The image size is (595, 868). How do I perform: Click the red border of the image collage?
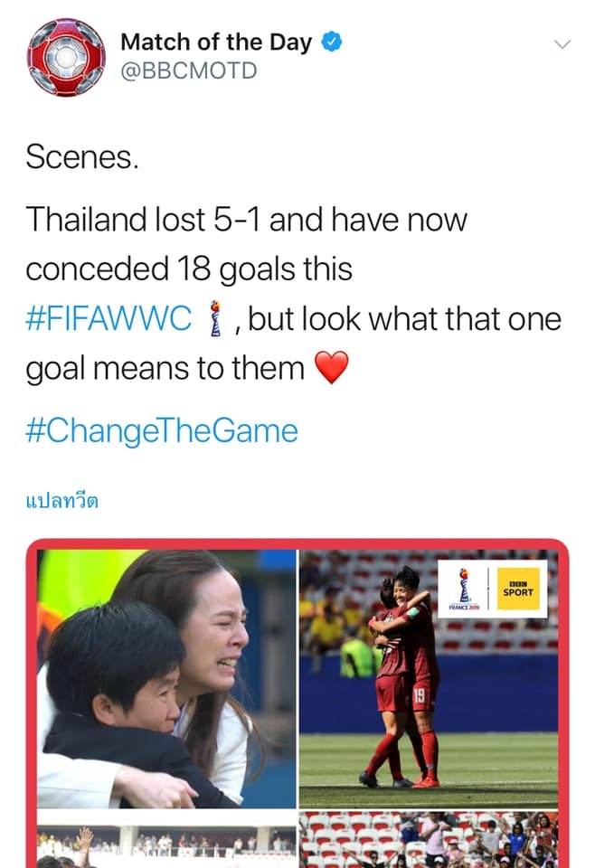[297, 543]
